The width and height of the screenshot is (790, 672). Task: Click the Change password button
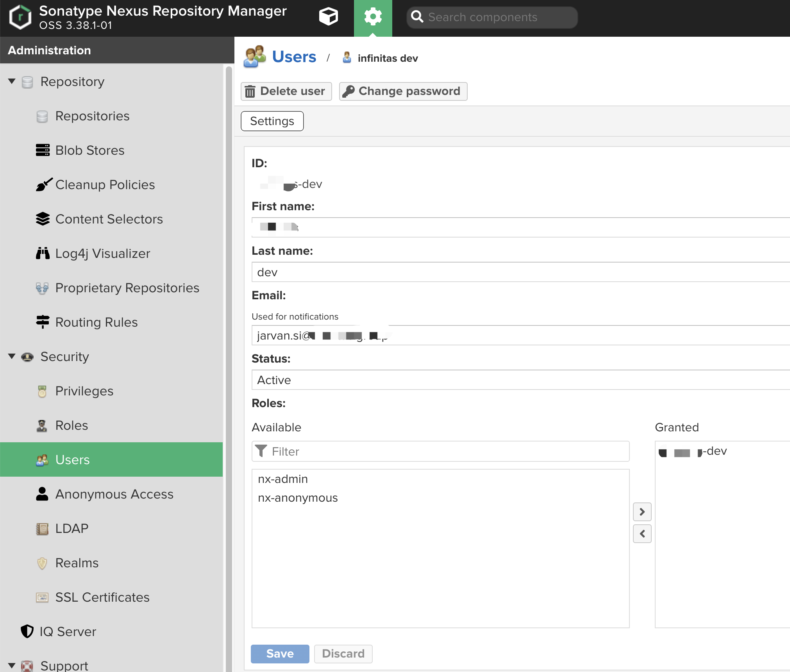403,91
